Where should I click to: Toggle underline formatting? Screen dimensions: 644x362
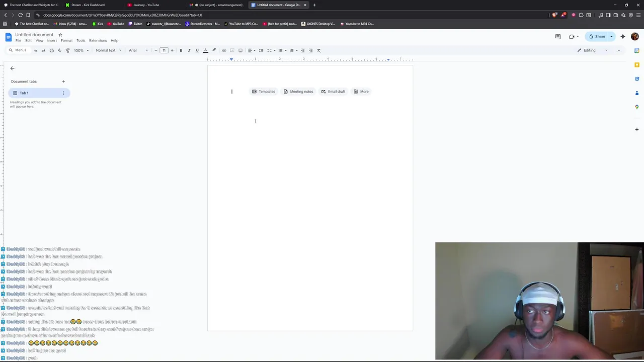[x=197, y=50]
